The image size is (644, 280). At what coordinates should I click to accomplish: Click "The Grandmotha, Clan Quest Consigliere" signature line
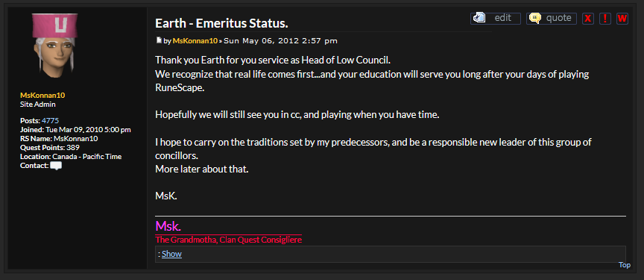228,240
